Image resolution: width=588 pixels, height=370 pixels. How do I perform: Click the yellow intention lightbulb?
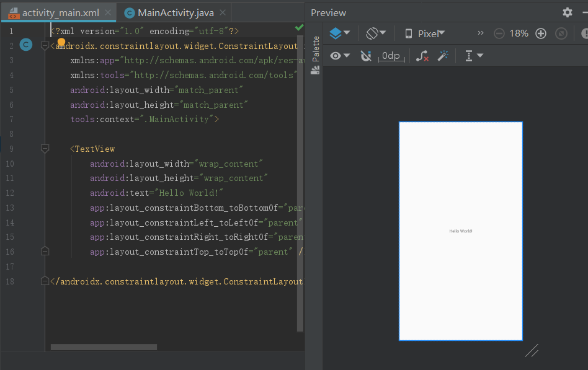[x=61, y=42]
